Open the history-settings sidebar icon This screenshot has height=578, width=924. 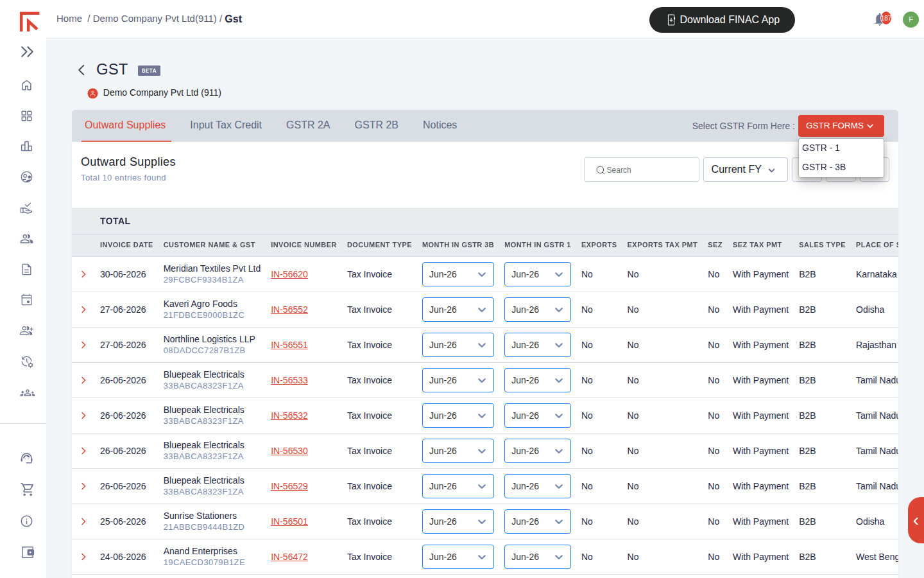click(x=26, y=362)
